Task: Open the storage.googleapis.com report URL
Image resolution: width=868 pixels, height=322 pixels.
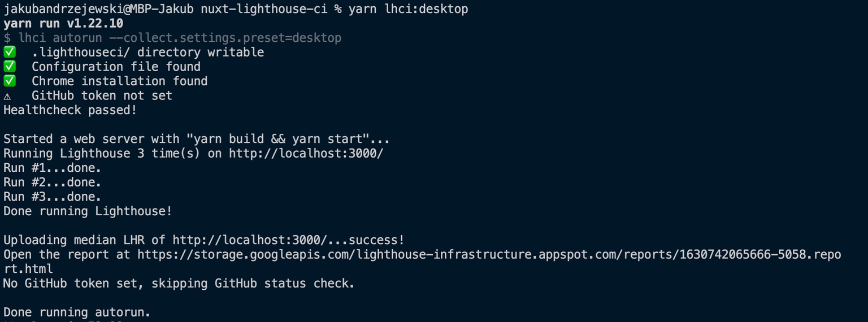Action: [x=489, y=255]
